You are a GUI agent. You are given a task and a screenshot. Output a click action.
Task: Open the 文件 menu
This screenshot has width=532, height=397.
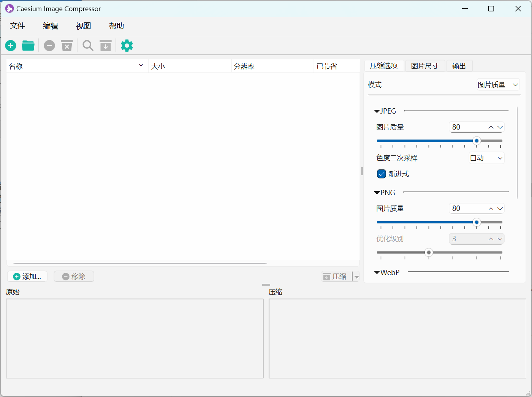pyautogui.click(x=17, y=26)
